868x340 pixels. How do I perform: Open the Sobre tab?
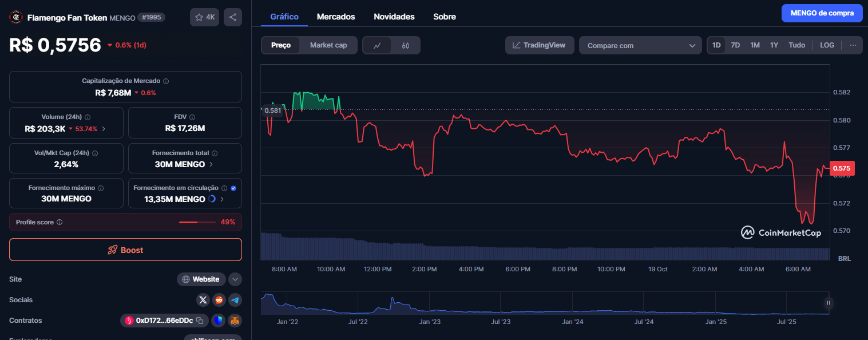point(445,17)
